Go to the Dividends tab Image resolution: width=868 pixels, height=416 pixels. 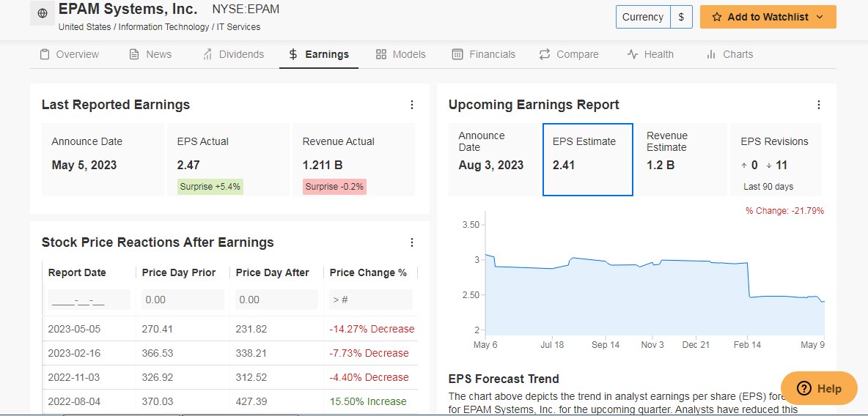click(x=233, y=54)
